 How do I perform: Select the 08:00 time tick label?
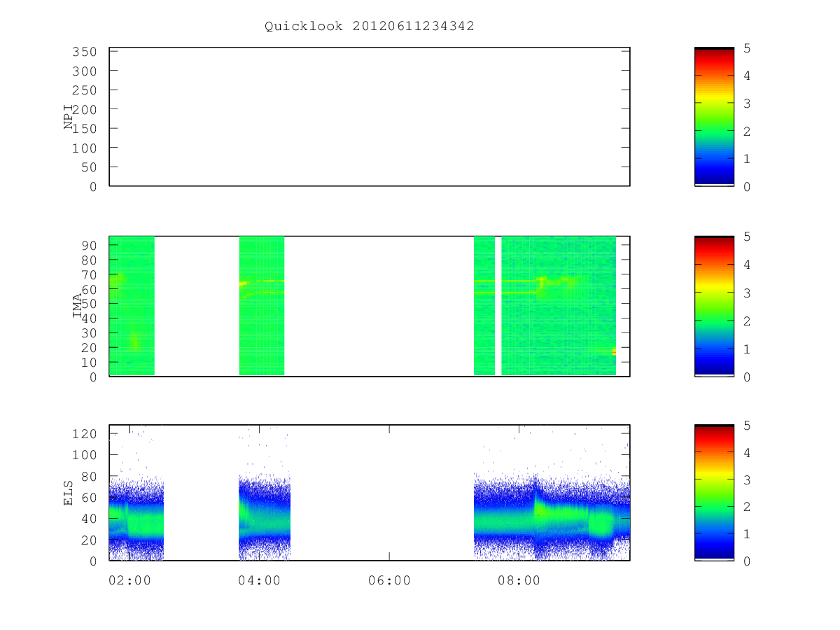click(x=518, y=581)
